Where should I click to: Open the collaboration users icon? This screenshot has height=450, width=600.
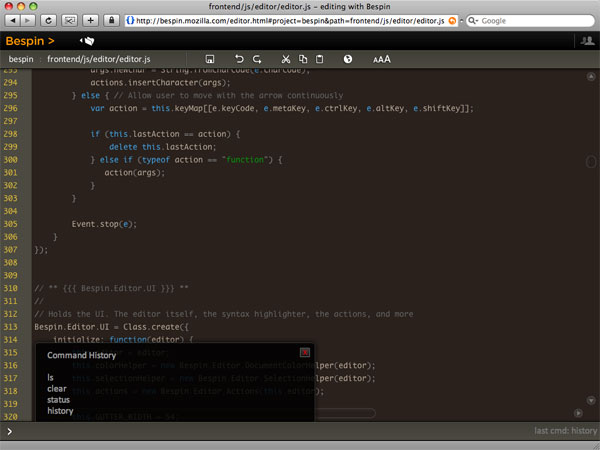pos(586,41)
